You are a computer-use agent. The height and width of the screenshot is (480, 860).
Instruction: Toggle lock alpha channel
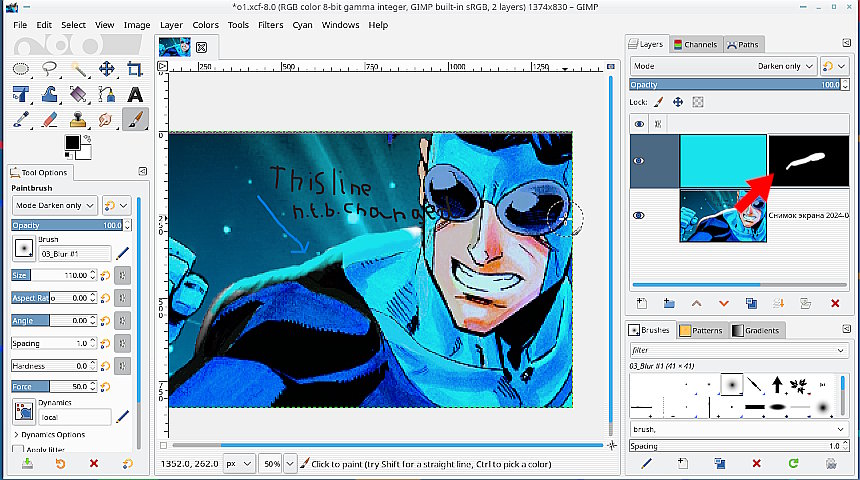698,102
